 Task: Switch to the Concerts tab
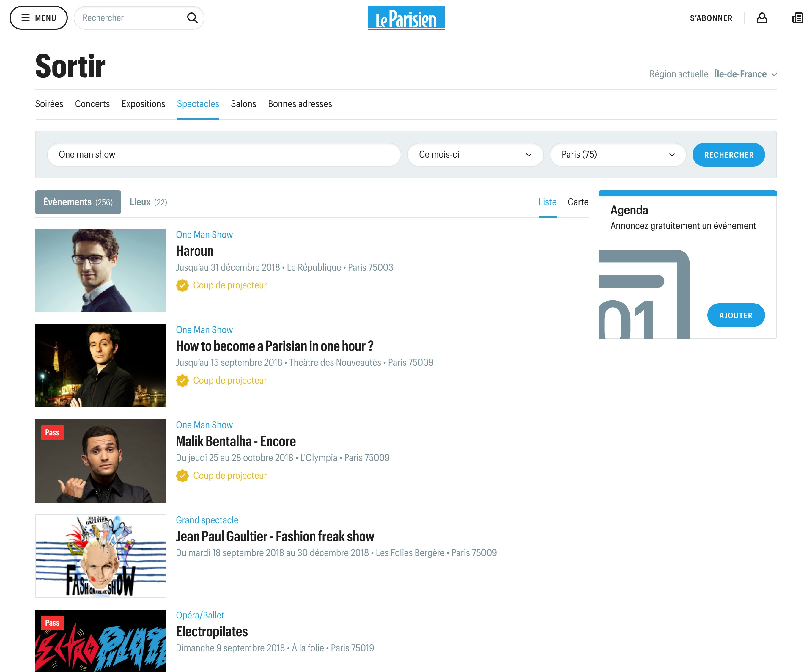click(92, 104)
